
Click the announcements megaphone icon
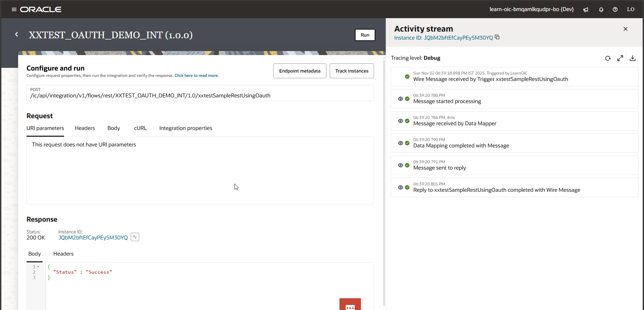(586, 9)
